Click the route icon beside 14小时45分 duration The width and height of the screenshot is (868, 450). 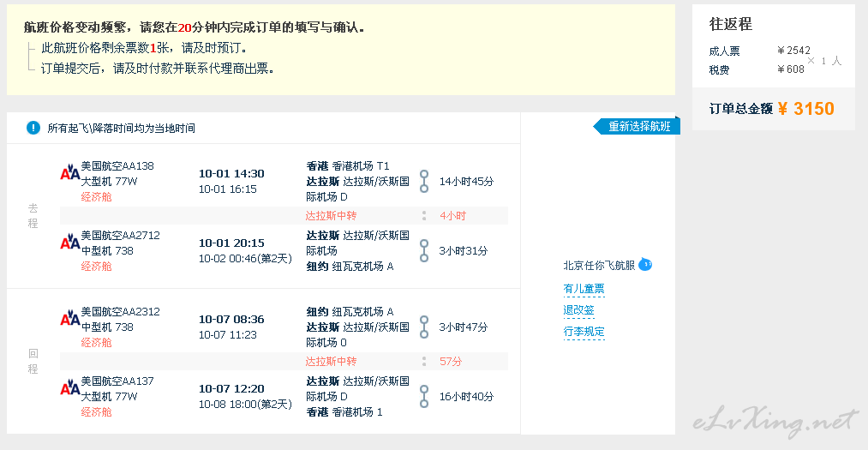(424, 181)
